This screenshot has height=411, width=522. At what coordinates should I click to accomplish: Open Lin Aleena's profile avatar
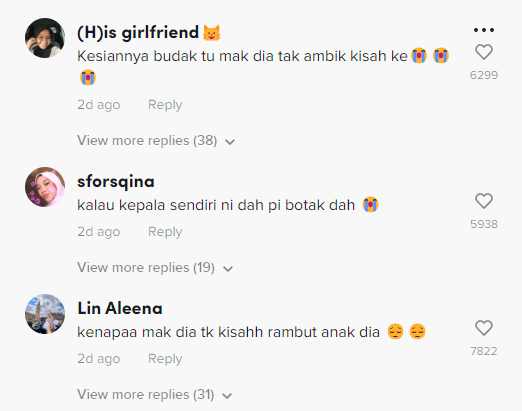click(x=45, y=314)
